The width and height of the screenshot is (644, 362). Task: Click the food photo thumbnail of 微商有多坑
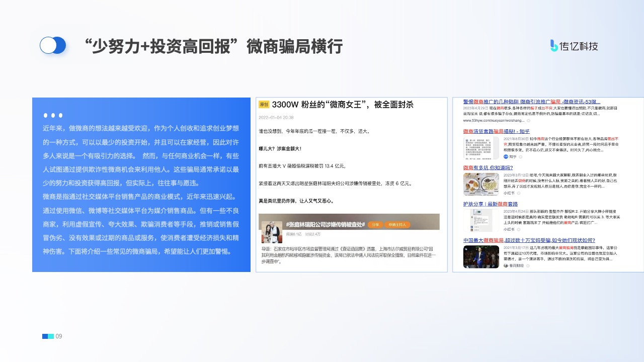[x=481, y=184]
